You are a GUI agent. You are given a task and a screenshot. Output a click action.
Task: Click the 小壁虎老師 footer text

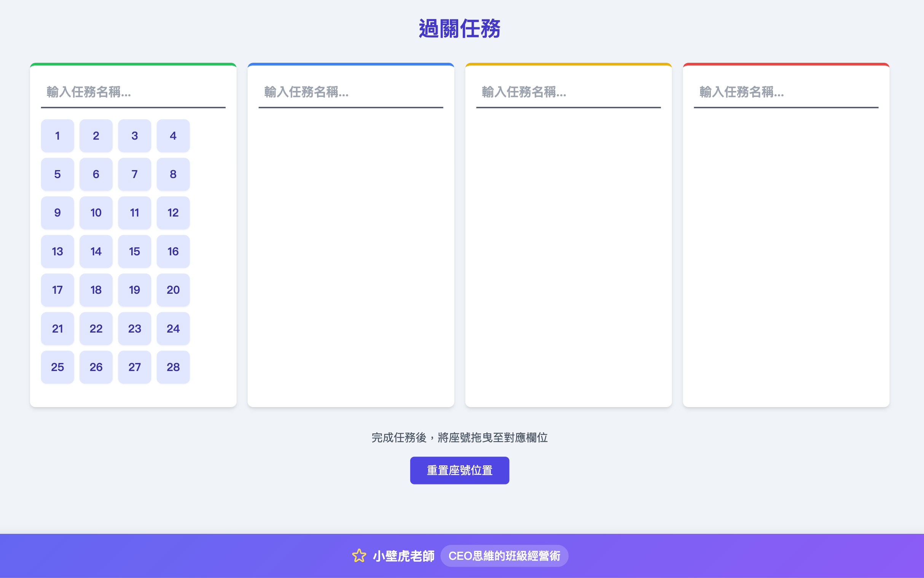403,556
